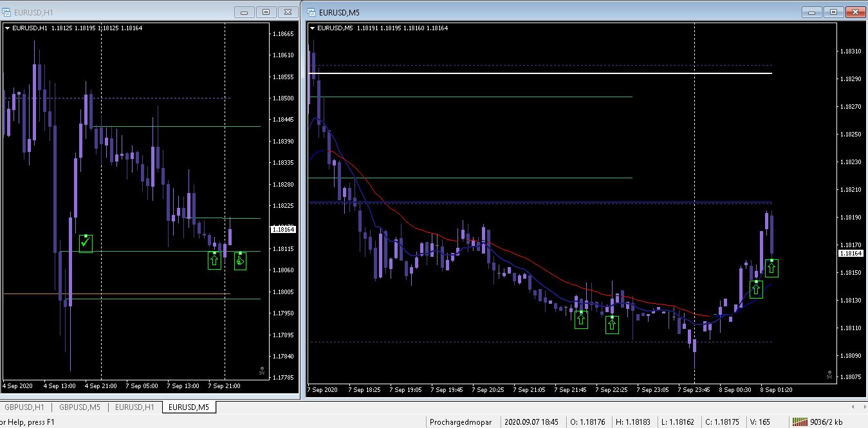Click the 1.18310 price on M5 scale

tap(851, 51)
